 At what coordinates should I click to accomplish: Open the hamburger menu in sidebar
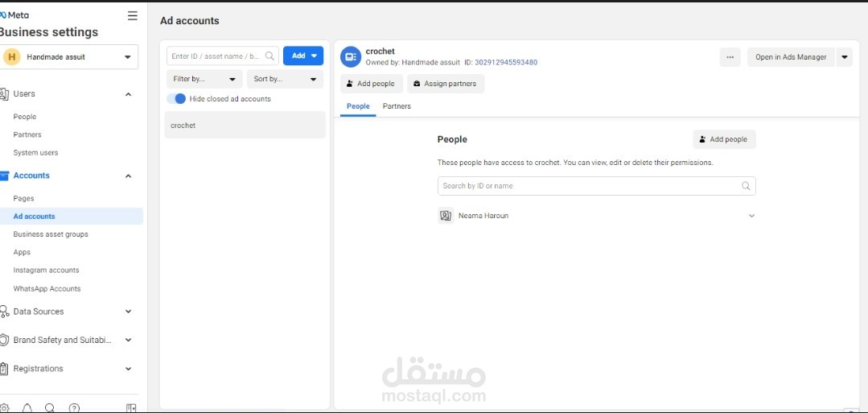pos(132,15)
